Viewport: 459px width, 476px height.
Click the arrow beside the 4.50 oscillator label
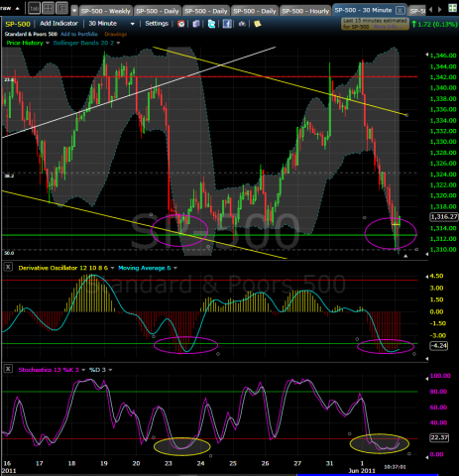(x=426, y=277)
